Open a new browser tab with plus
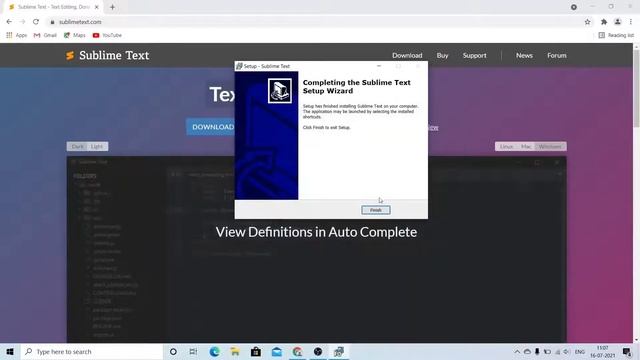Image resolution: width=640 pixels, height=360 pixels. point(112,7)
